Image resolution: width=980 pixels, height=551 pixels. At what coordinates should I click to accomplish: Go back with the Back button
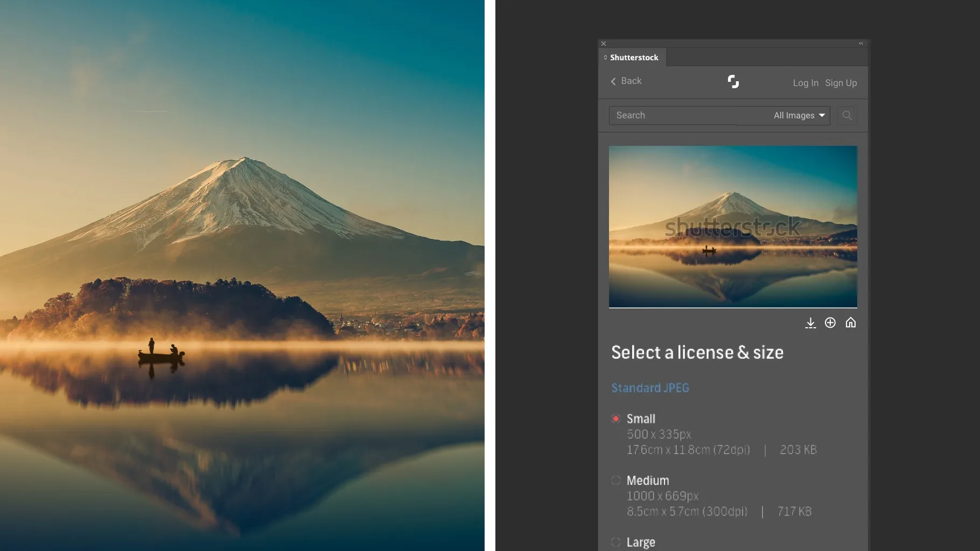click(626, 81)
